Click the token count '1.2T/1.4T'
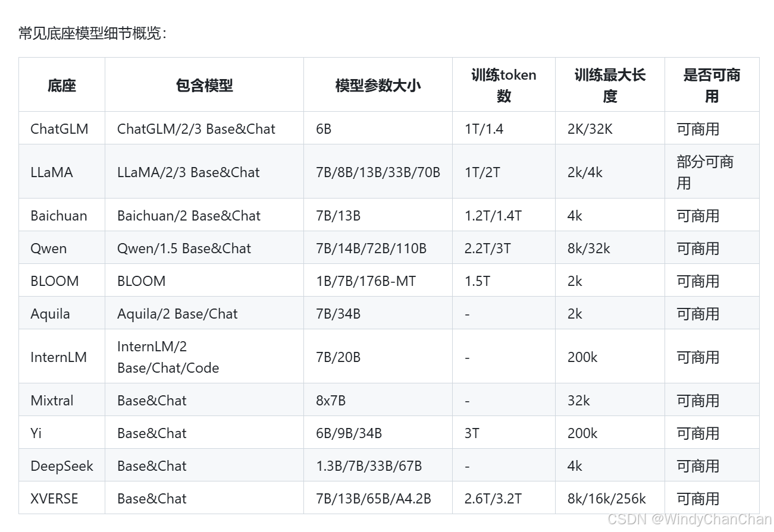 (493, 216)
